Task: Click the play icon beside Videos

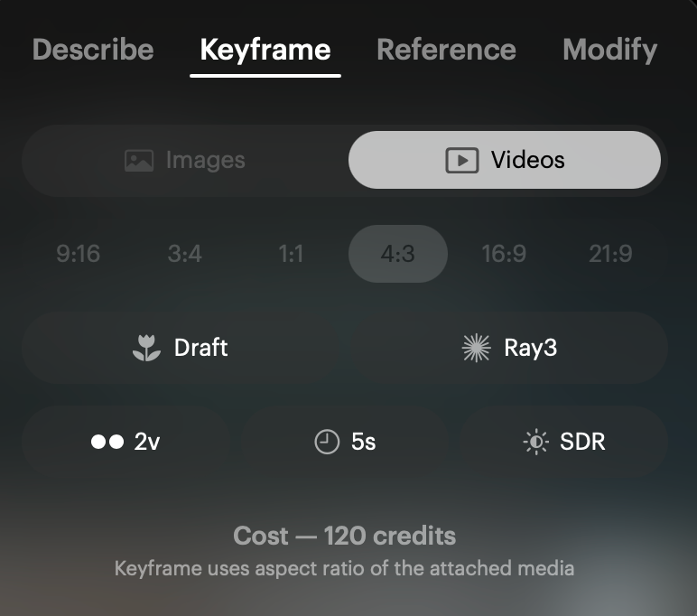Action: (462, 161)
